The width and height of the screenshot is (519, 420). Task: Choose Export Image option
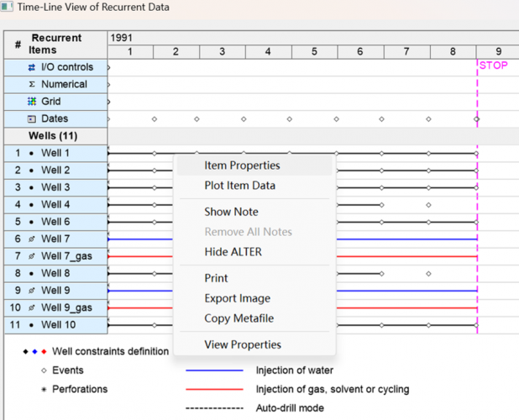(x=237, y=298)
